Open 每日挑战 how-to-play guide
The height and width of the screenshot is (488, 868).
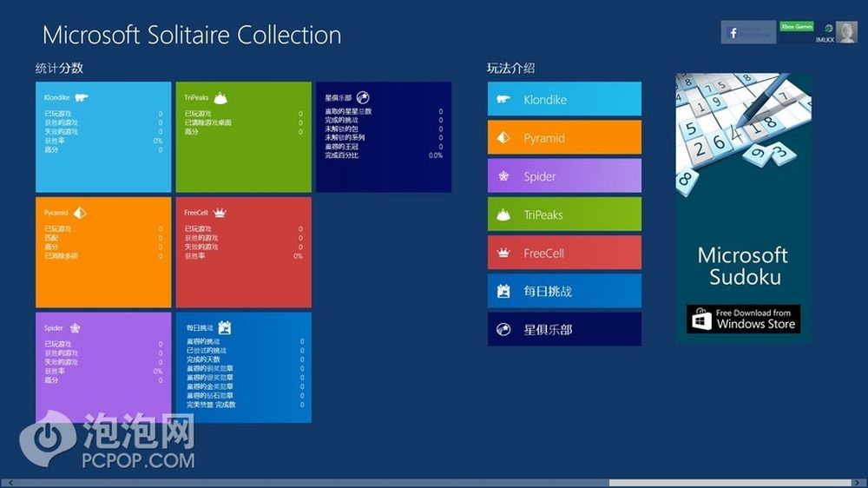tap(565, 291)
